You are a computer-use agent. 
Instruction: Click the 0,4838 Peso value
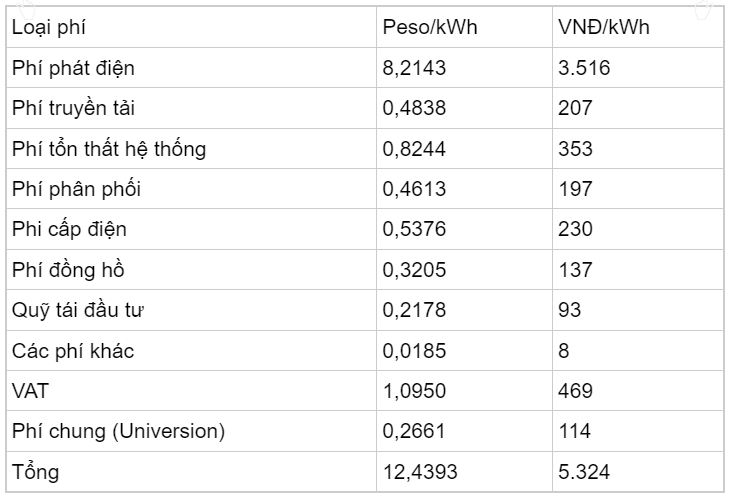tap(414, 108)
